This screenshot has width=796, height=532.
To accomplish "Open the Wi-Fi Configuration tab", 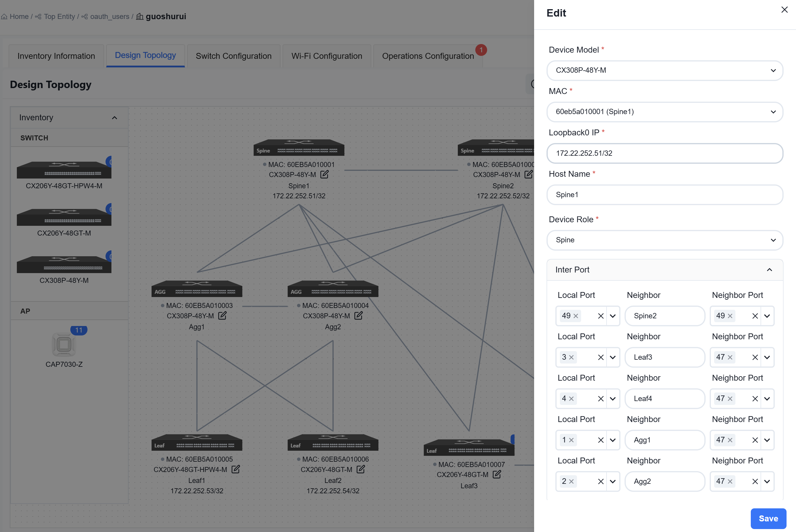I will click(326, 56).
